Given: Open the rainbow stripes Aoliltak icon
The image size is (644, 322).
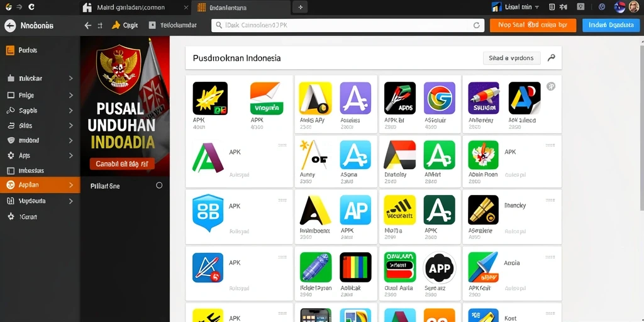Looking at the screenshot, I should [355, 267].
